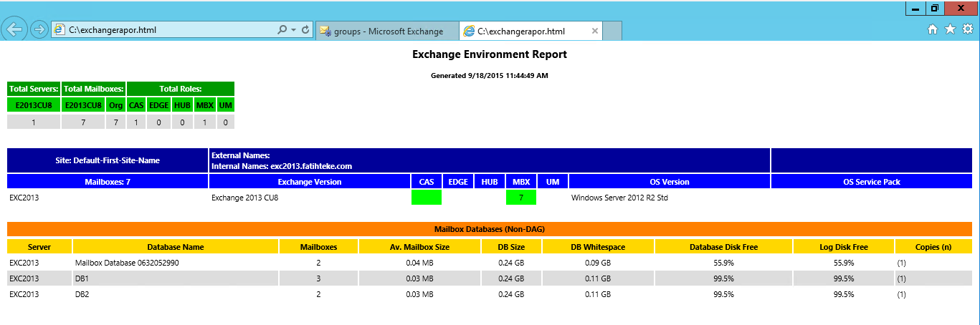This screenshot has width=980, height=325.
Task: Click the OS Service Pack column header
Action: pyautogui.click(x=872, y=182)
